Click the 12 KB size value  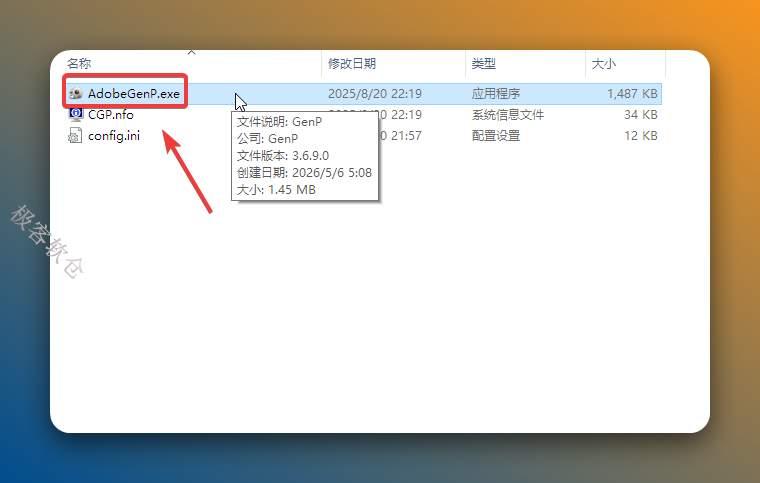click(640, 136)
